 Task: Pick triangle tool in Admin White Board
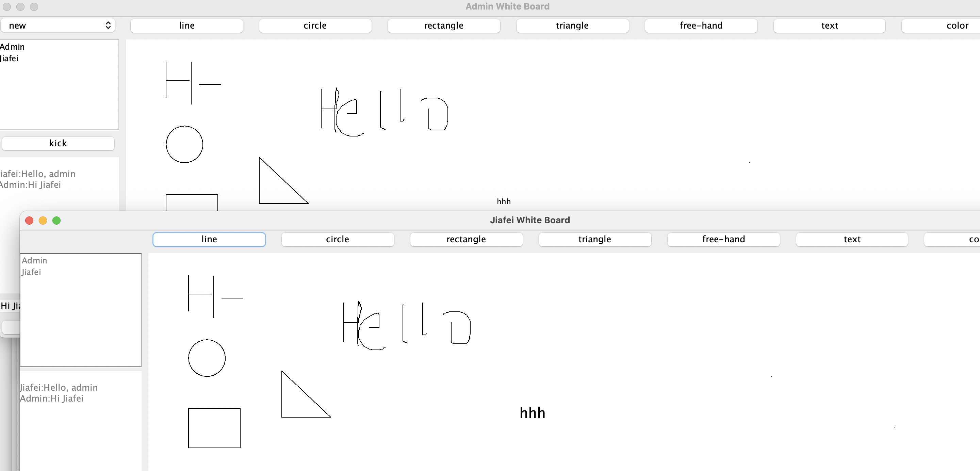[x=572, y=26]
